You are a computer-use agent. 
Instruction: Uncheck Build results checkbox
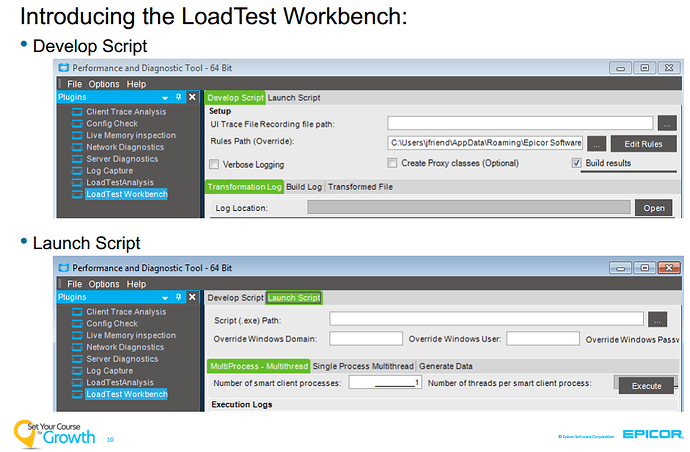click(576, 163)
